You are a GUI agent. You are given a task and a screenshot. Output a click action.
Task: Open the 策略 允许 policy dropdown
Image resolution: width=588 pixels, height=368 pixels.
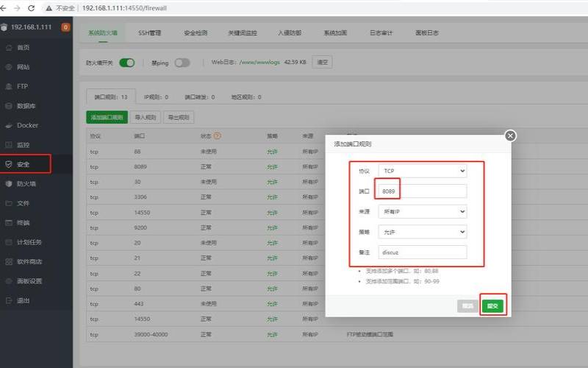pyautogui.click(x=422, y=232)
